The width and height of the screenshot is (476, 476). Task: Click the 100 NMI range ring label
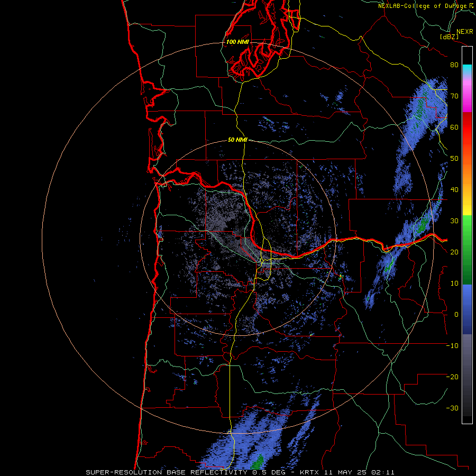click(x=237, y=42)
